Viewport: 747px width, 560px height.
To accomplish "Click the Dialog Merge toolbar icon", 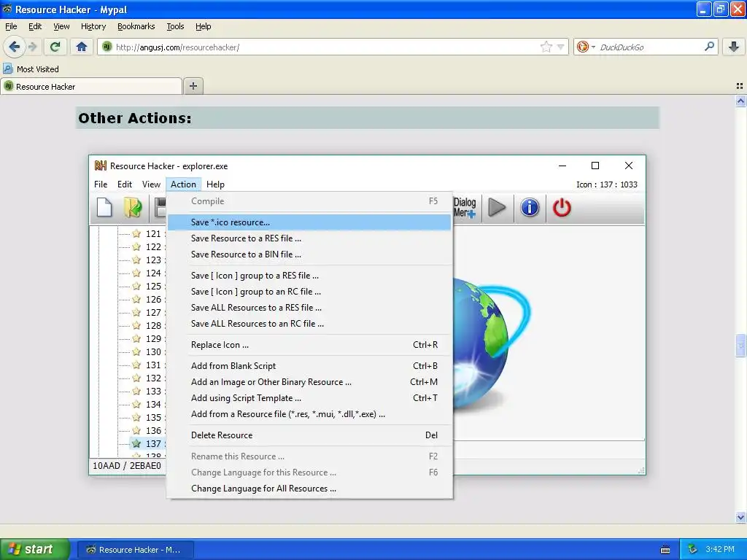I will (465, 208).
